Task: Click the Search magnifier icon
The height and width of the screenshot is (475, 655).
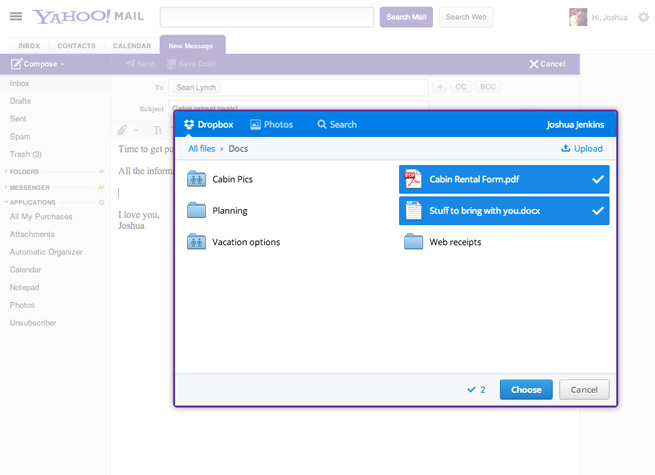Action: click(x=322, y=124)
